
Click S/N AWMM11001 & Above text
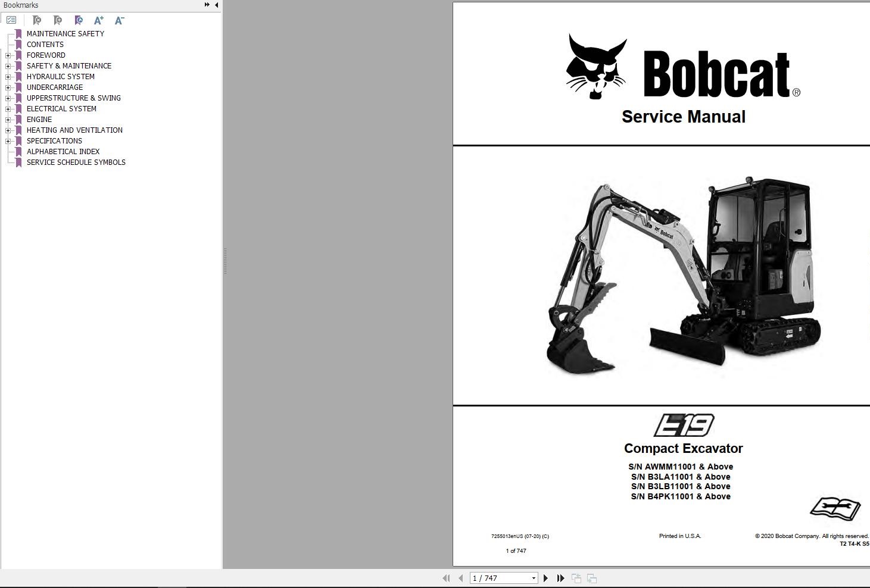(681, 467)
